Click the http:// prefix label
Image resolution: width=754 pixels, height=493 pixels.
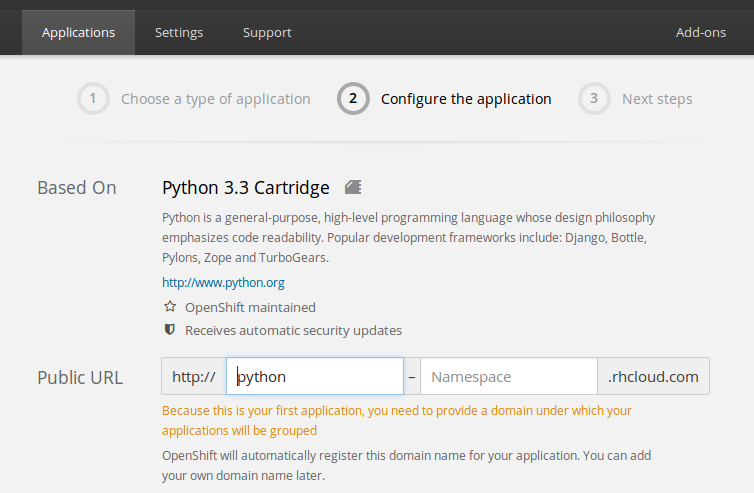tap(194, 376)
